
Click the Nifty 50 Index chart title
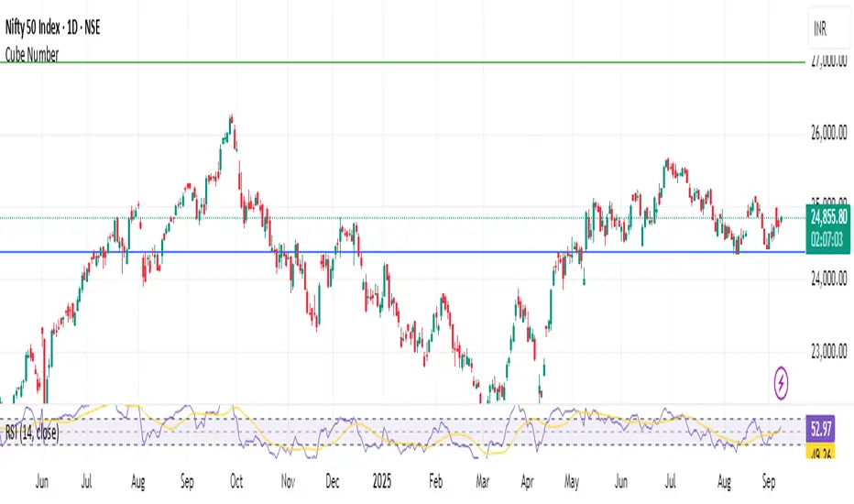click(x=53, y=27)
